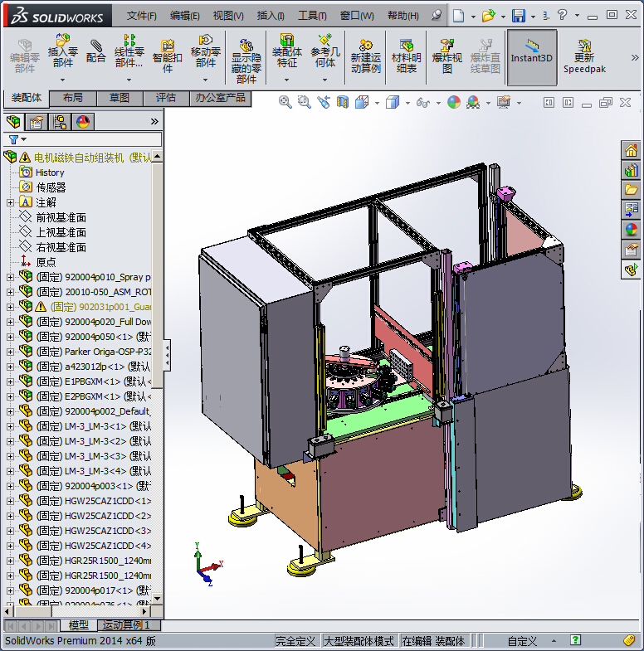
Task: Expand the 注解 (Annotations) tree node
Action: [11, 202]
